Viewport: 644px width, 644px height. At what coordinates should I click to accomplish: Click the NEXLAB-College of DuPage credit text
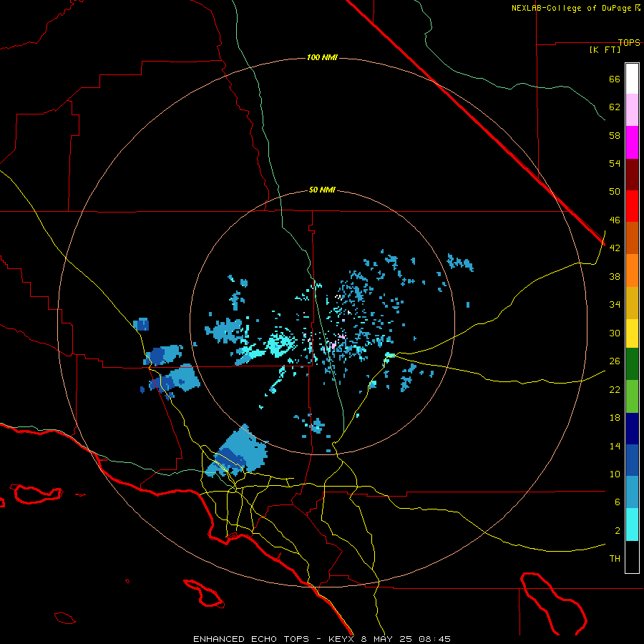(576, 8)
